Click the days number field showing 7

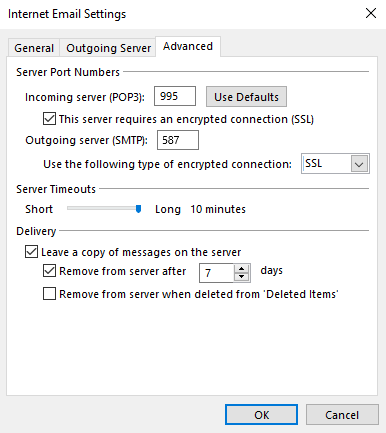(217, 273)
